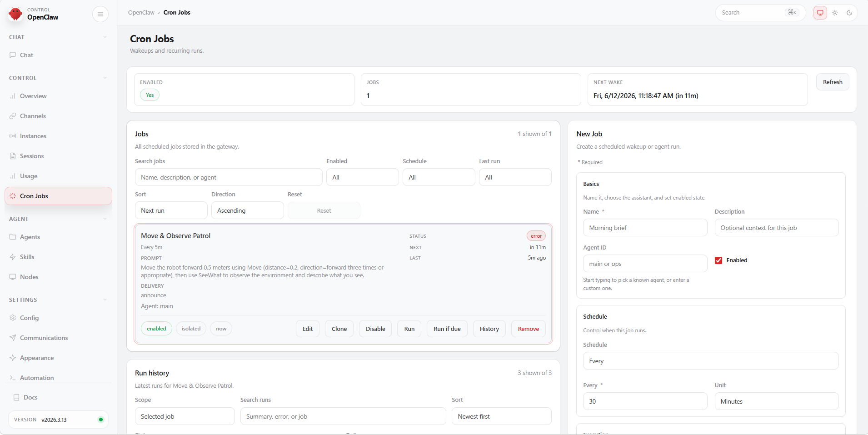868x435 pixels.
Task: Click the Appearance sparkle icon
Action: click(x=13, y=358)
